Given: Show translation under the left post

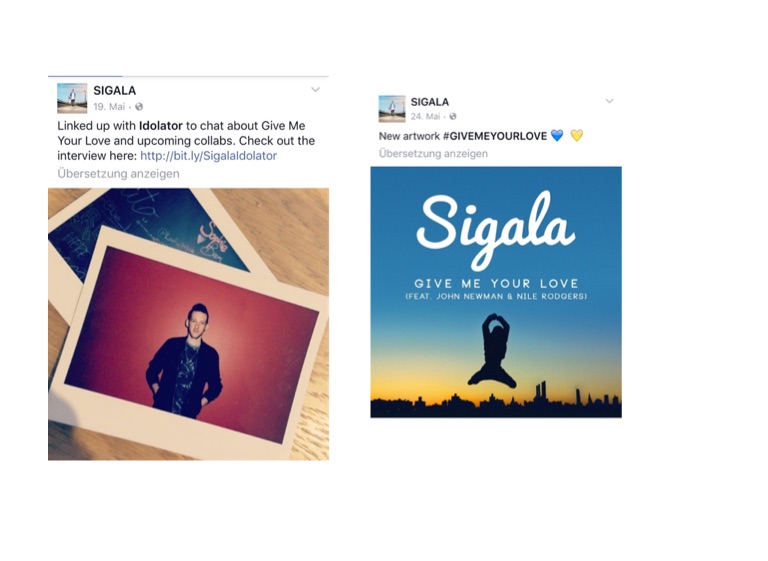Looking at the screenshot, I should [119, 173].
